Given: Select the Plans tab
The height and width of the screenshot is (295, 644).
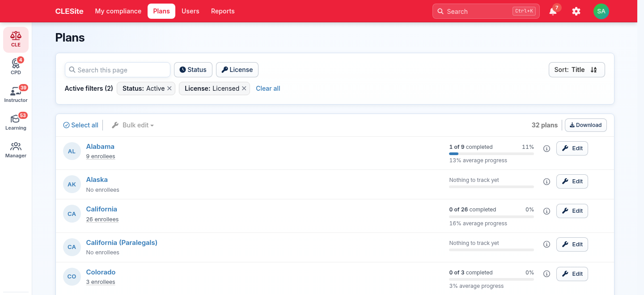Looking at the screenshot, I should pyautogui.click(x=161, y=11).
